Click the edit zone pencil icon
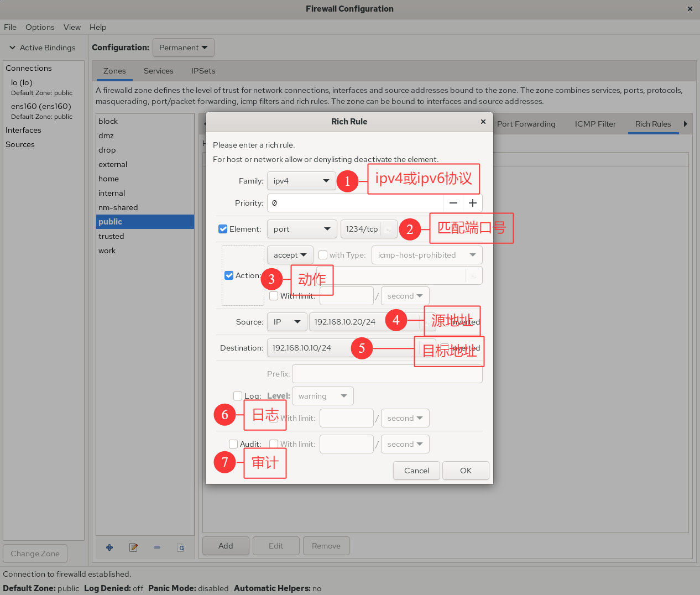The image size is (700, 595). (x=133, y=547)
